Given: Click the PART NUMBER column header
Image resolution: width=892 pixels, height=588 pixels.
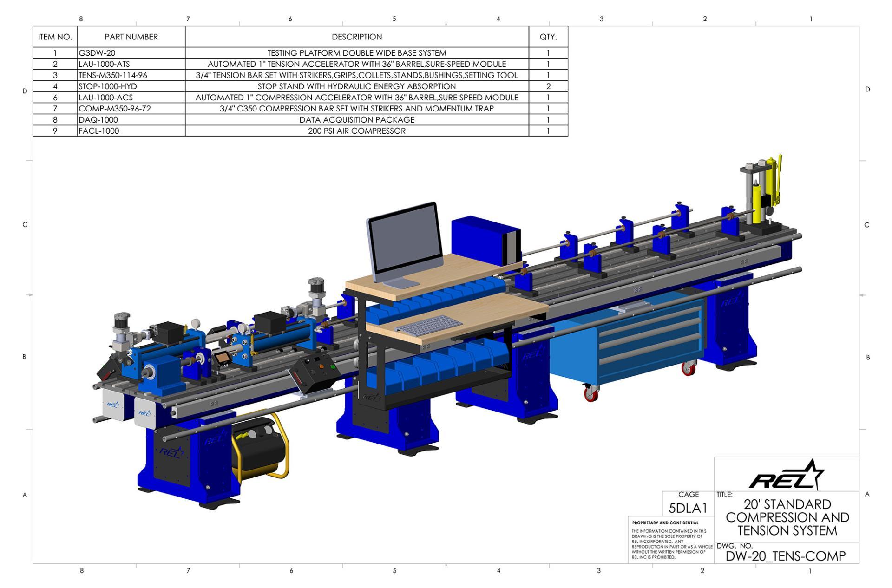Looking at the screenshot, I should point(131,37).
